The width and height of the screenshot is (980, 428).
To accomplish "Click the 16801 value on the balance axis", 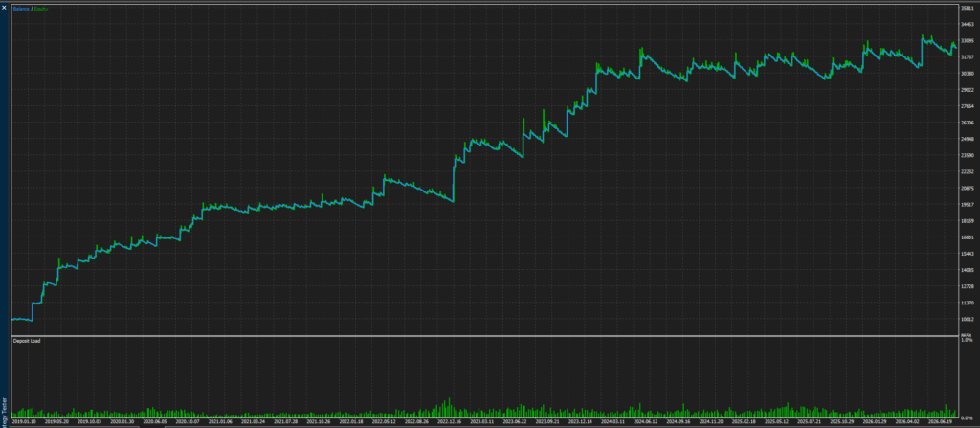I will [968, 237].
